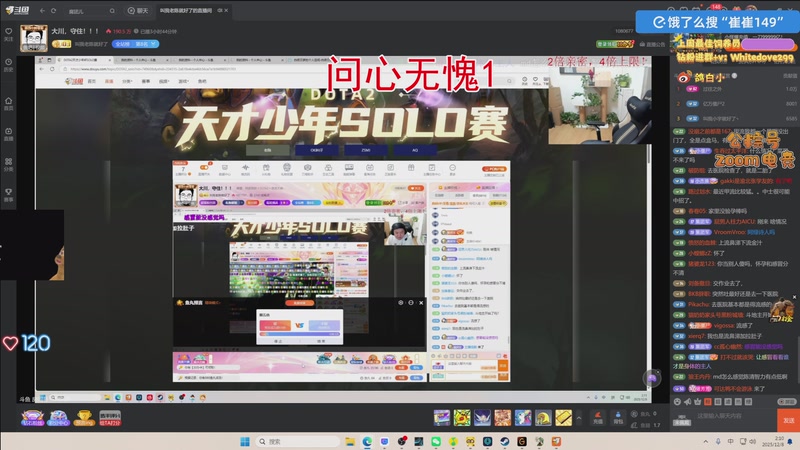800x450 pixels.
Task: Open the taskbar clock and date
Action: tap(774, 441)
